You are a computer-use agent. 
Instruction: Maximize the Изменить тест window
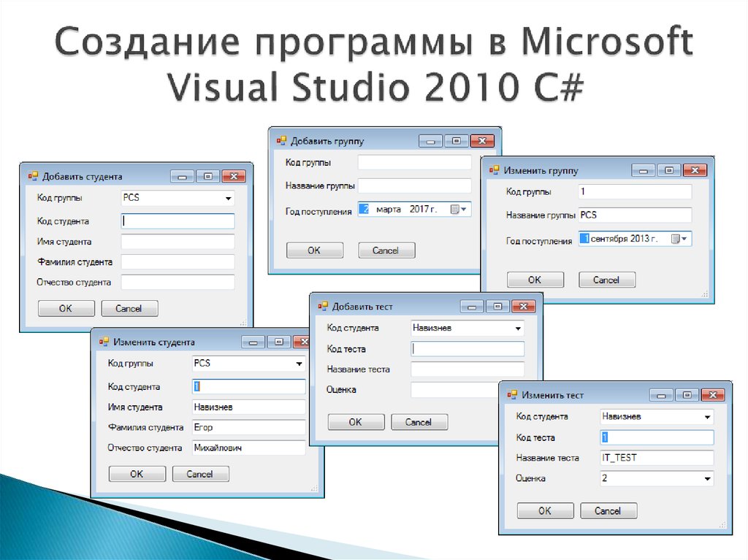coord(687,396)
